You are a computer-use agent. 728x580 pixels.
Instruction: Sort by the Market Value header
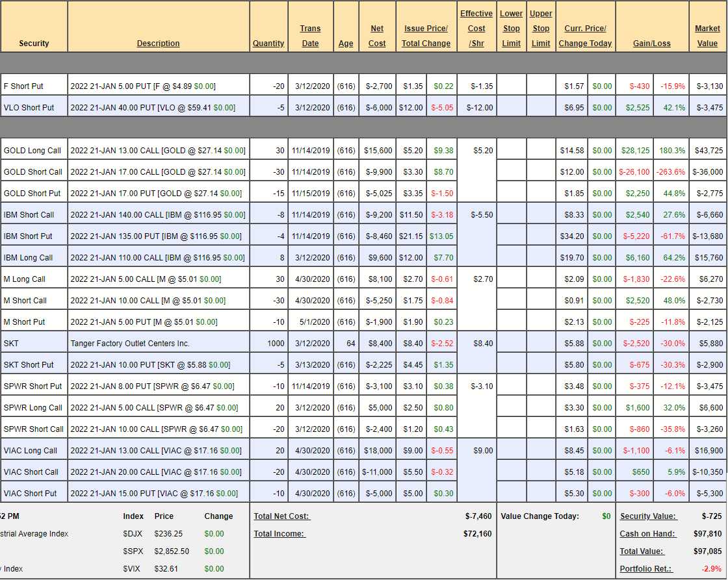(707, 36)
